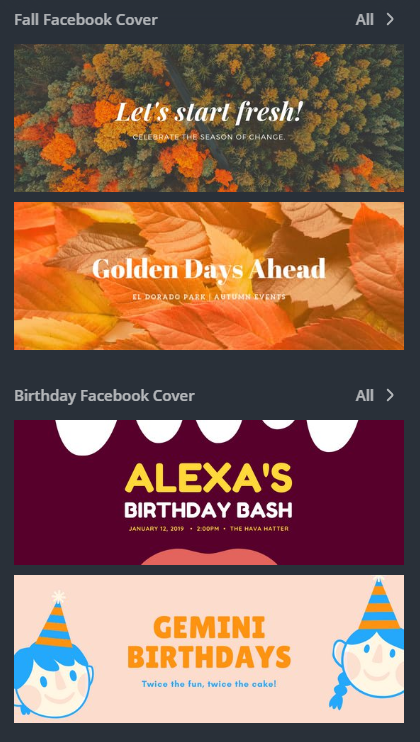Click the right girl's striped party hat
This screenshot has height=742, width=420.
coord(379,604)
